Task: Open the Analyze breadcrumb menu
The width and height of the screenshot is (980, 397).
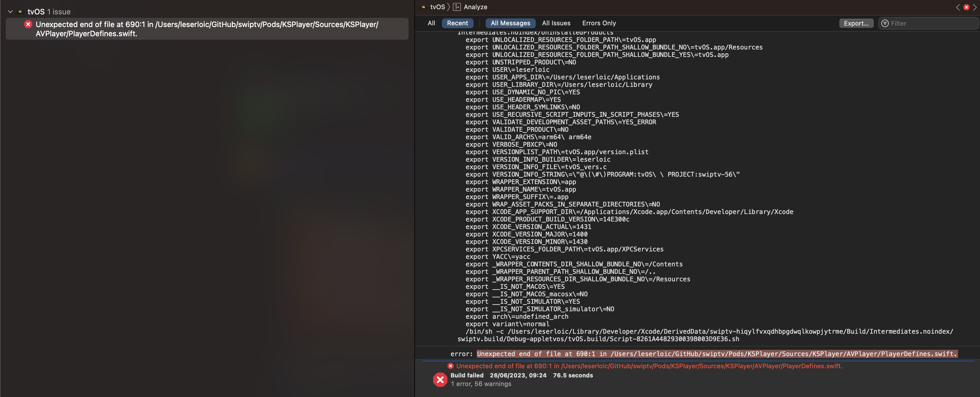Action: 474,7
